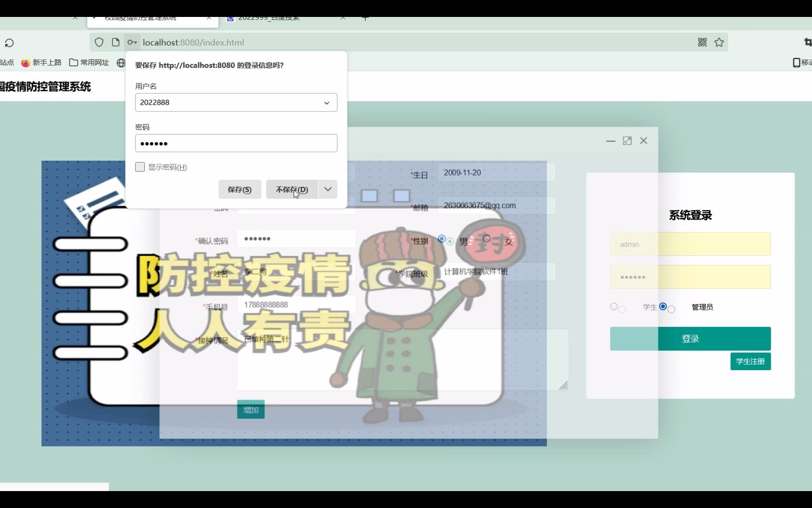Click the 生日 field showing 2009-11-20

496,173
